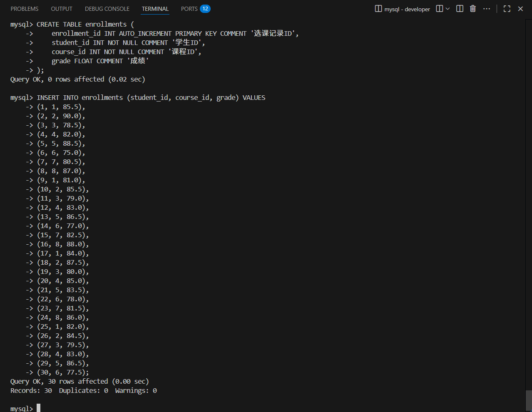Click the 12 badge on Ports
Screen dimensions: 532x412
coord(205,9)
